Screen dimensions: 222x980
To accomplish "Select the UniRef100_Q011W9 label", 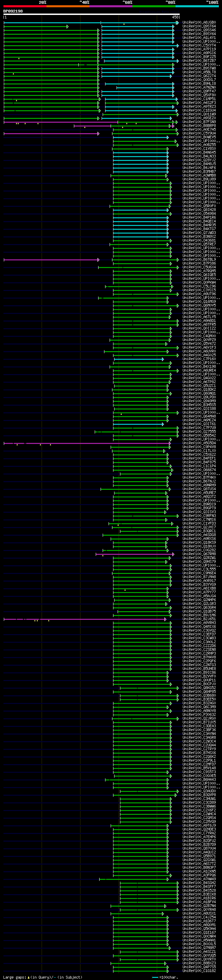I will click(x=199, y=114).
